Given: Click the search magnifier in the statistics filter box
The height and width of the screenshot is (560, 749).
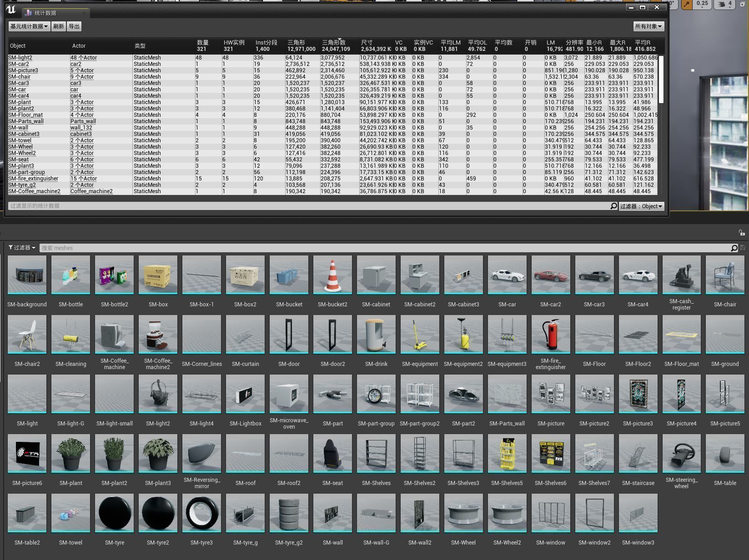Looking at the screenshot, I should click(x=613, y=206).
